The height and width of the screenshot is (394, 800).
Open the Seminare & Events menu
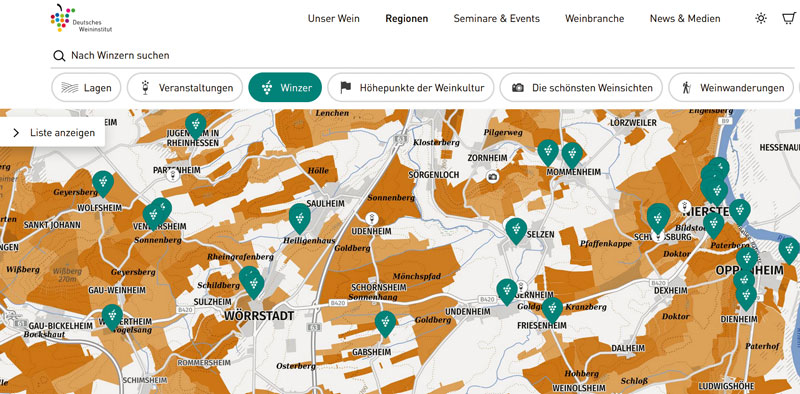pyautogui.click(x=496, y=18)
